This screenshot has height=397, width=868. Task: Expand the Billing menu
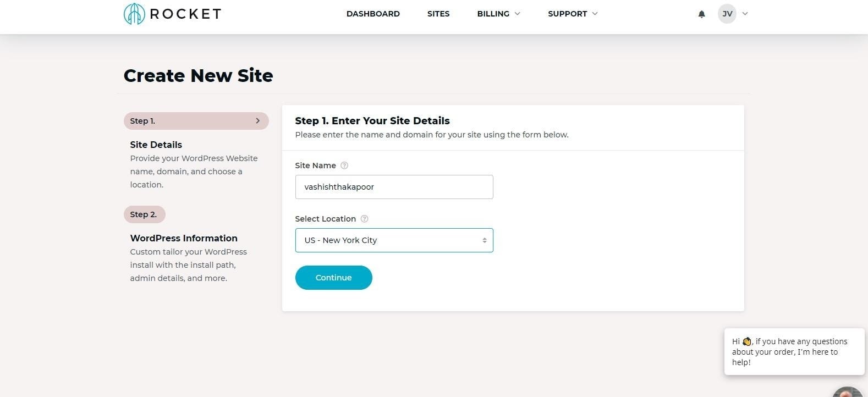click(x=498, y=14)
